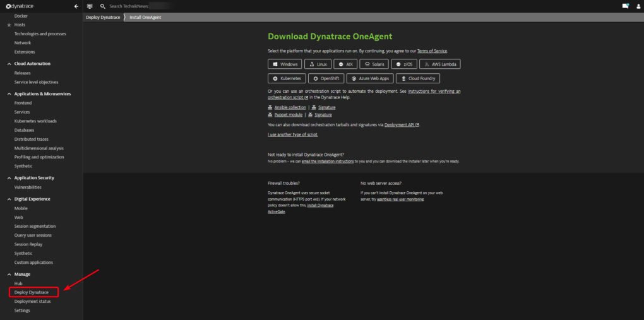Select Deploy Dynatrace in the sidebar
This screenshot has width=644, height=320.
pos(32,292)
